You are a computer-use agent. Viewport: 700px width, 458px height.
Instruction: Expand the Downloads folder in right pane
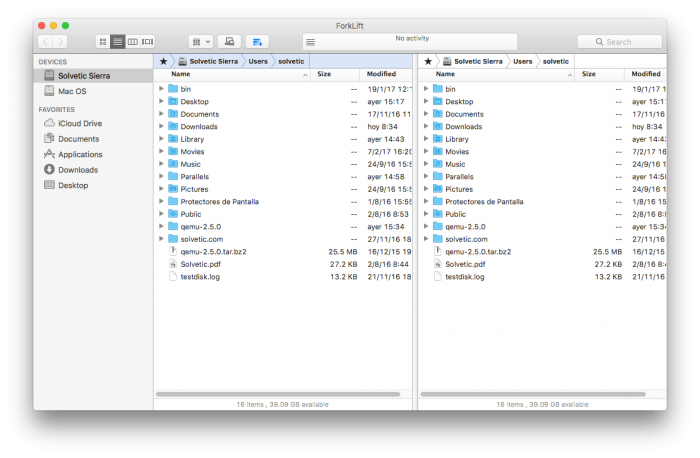pos(426,126)
